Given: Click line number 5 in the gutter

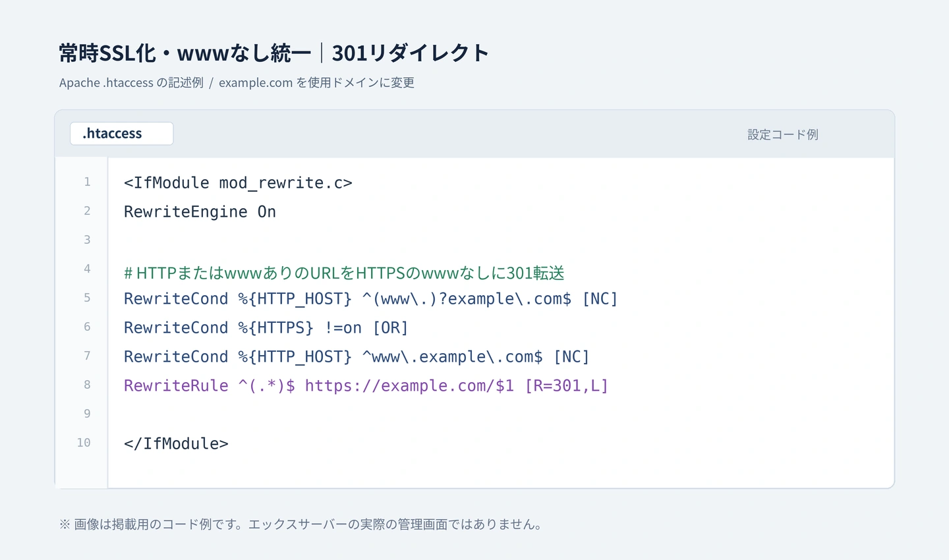Looking at the screenshot, I should [87, 298].
